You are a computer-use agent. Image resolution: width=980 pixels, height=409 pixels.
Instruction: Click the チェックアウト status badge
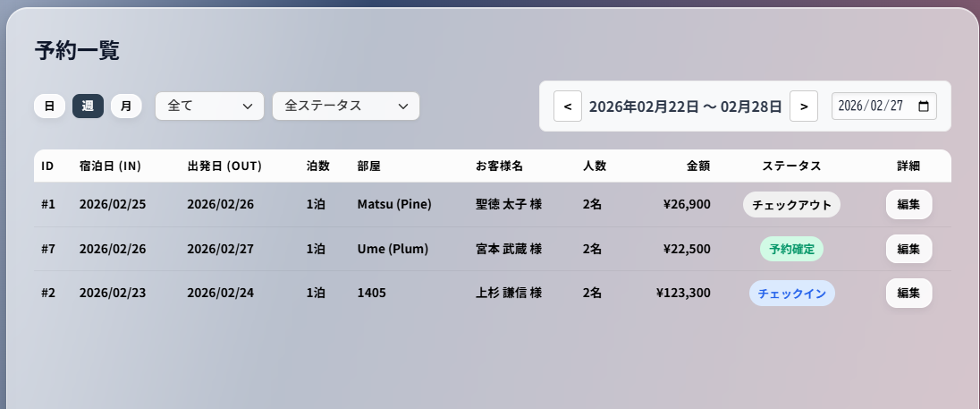791,204
